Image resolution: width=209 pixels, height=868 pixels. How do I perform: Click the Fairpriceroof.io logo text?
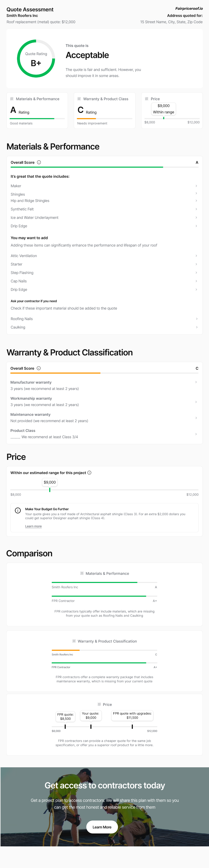click(x=189, y=9)
